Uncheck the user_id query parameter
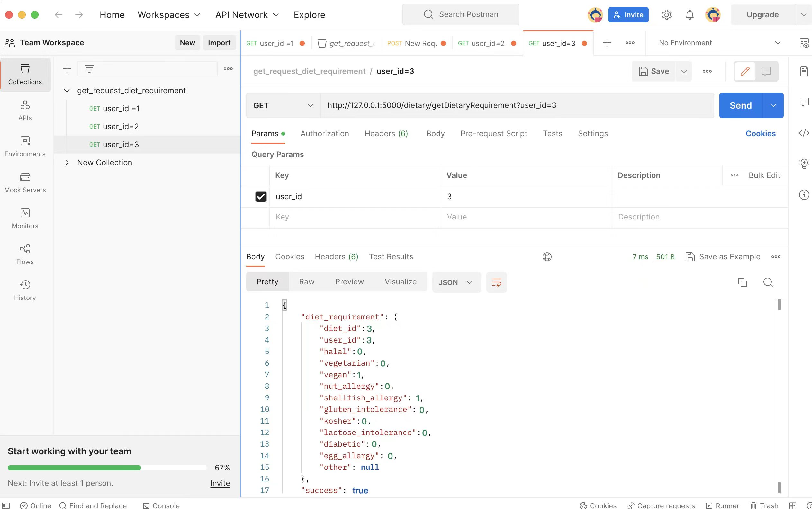 261,196
